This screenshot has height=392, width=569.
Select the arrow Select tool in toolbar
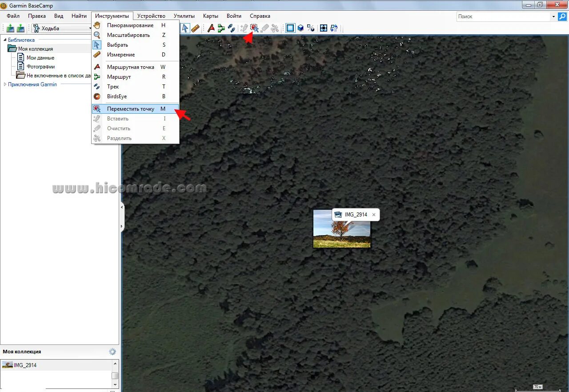pos(185,28)
